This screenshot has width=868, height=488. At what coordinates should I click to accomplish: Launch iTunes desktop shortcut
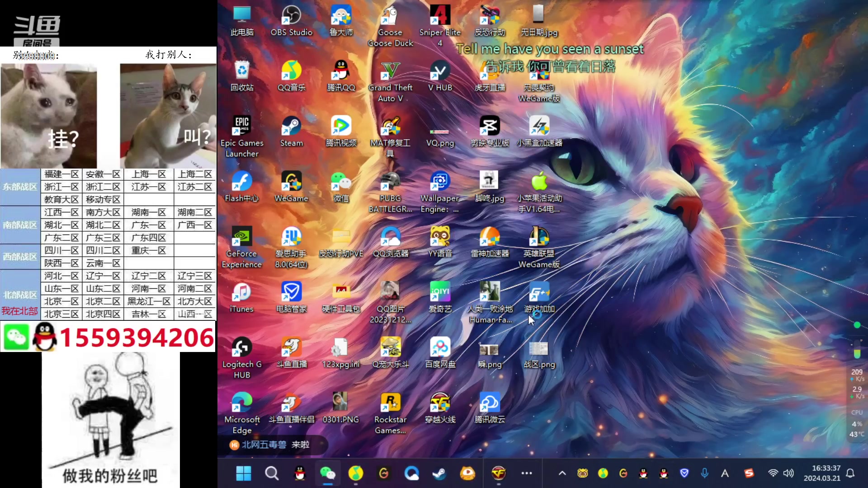[x=242, y=297]
